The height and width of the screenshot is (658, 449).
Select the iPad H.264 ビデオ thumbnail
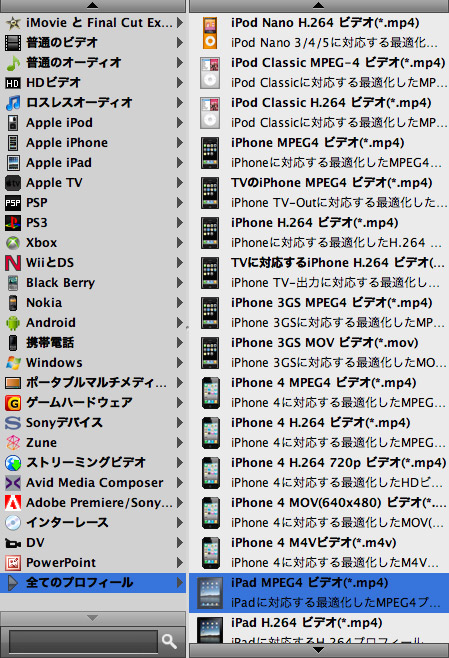pos(210,630)
